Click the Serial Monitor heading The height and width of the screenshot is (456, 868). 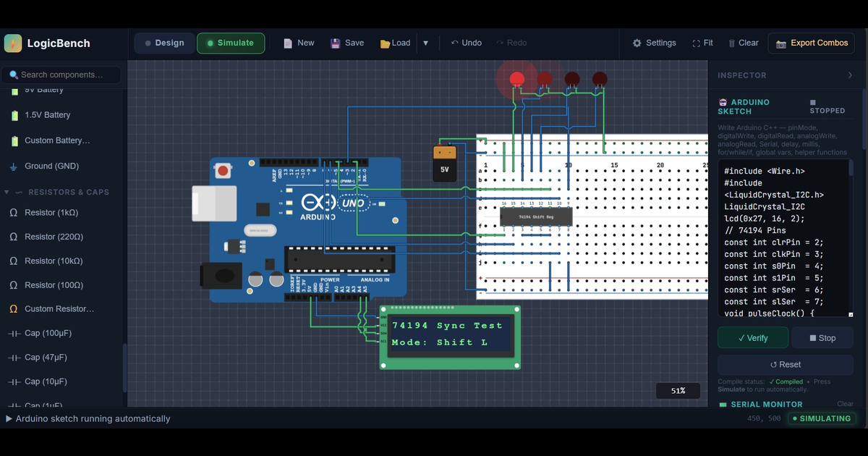(x=767, y=405)
